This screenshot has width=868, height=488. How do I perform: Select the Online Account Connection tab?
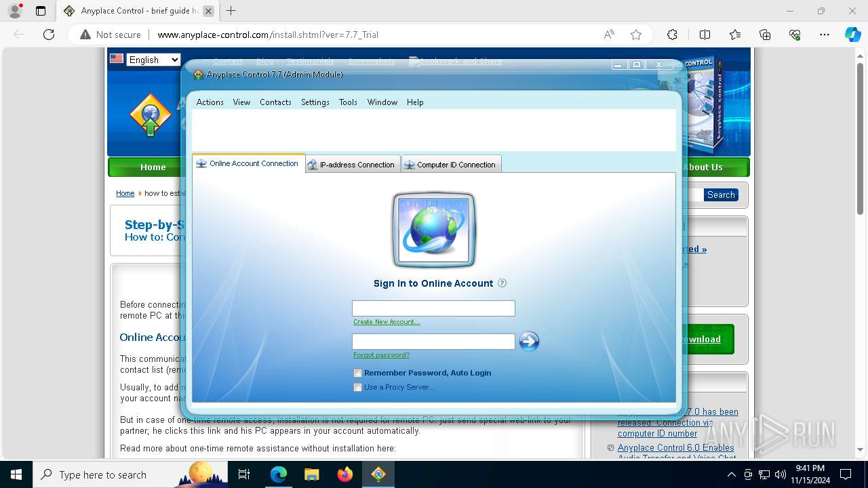(249, 163)
